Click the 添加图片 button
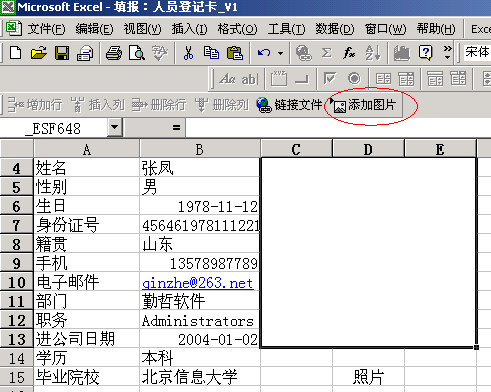This screenshot has width=491, height=392. pyautogui.click(x=365, y=105)
